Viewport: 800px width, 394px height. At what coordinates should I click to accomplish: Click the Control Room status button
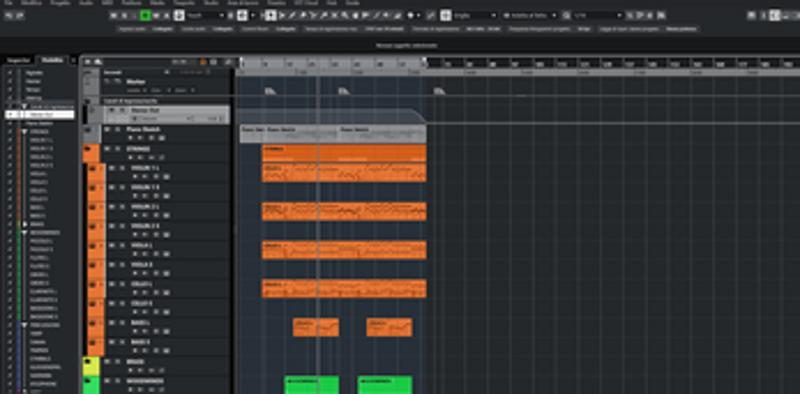[255, 29]
